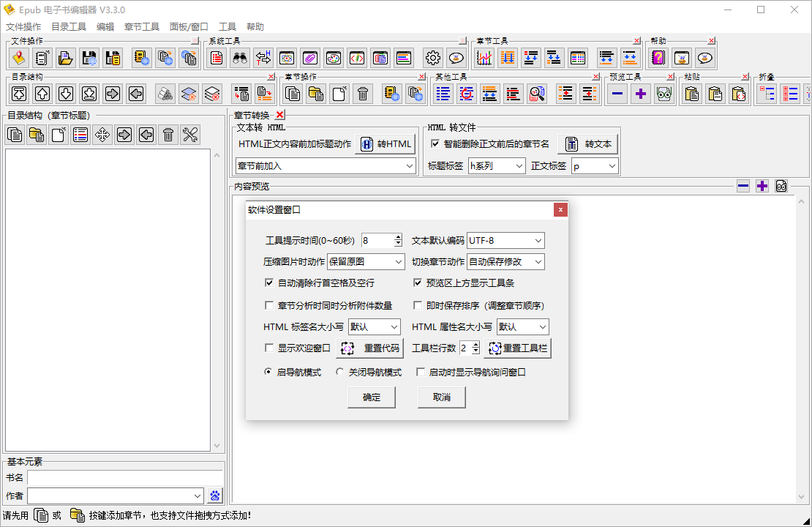Click the open-folder file icon in 文件操作
812x527 pixels.
pyautogui.click(x=65, y=58)
